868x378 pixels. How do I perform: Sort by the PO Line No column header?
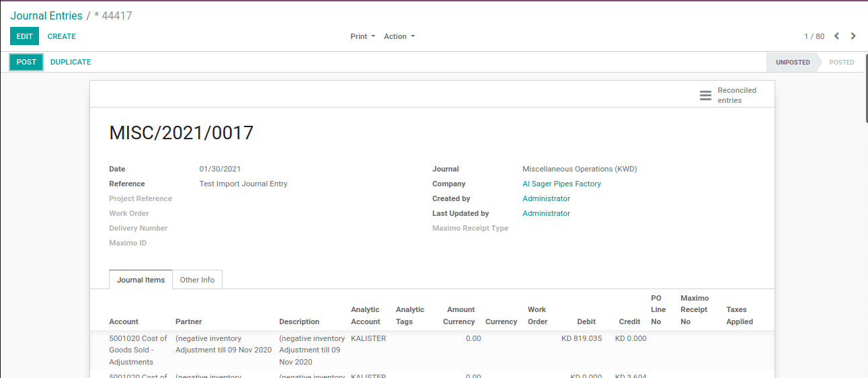pos(658,309)
